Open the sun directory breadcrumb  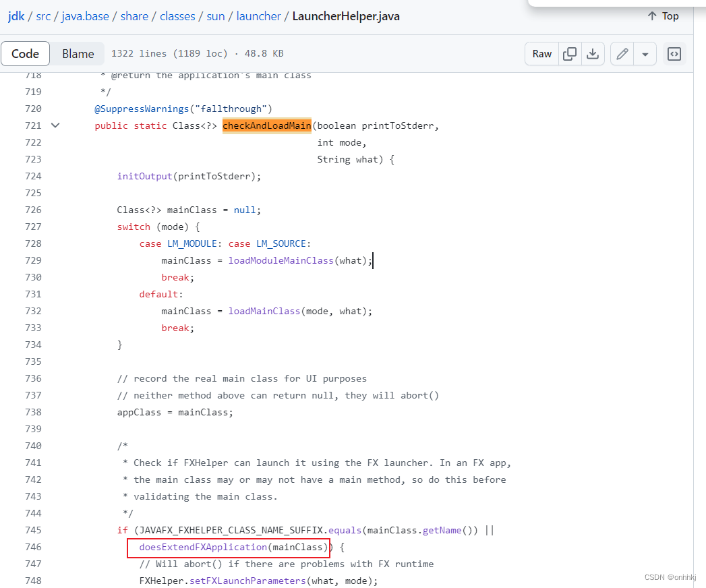coord(215,16)
